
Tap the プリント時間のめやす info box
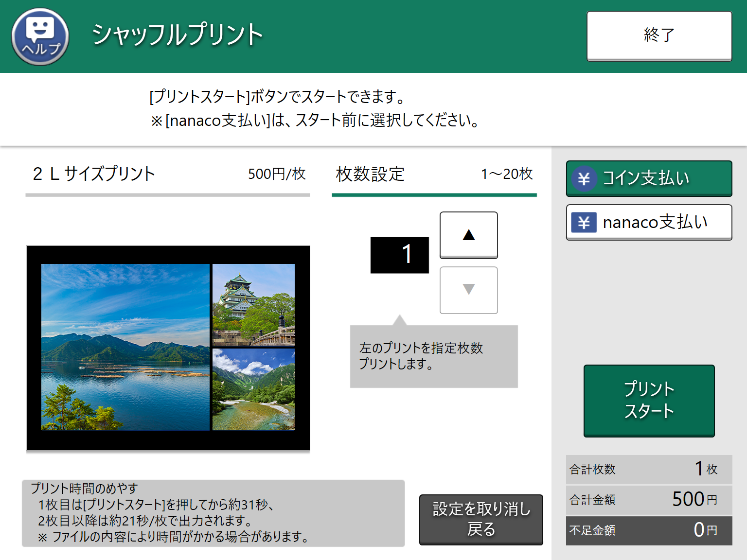(x=213, y=513)
